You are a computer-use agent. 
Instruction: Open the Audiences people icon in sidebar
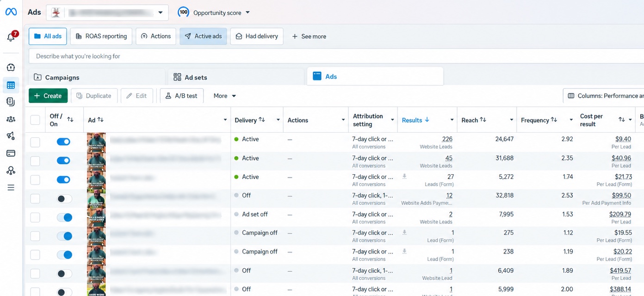click(x=11, y=119)
